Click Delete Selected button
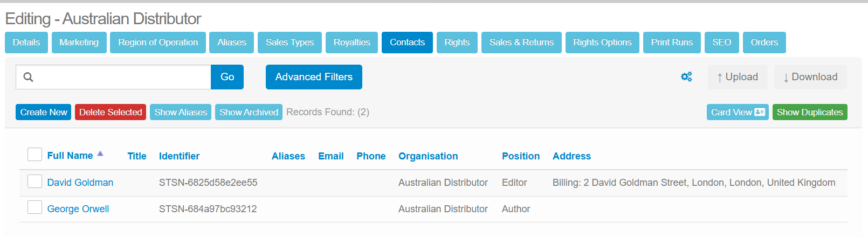Image resolution: width=868 pixels, height=237 pixels. (x=111, y=112)
